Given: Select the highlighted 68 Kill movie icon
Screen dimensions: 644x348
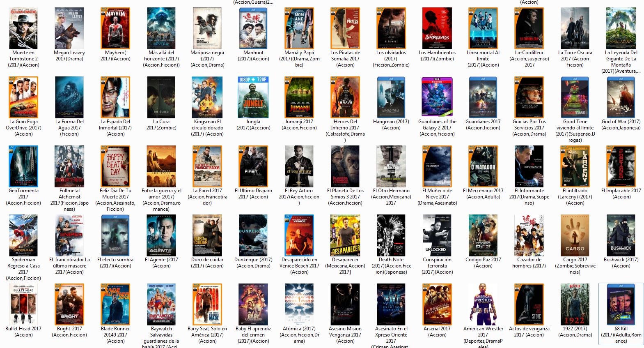Looking at the screenshot, I should pyautogui.click(x=621, y=304).
